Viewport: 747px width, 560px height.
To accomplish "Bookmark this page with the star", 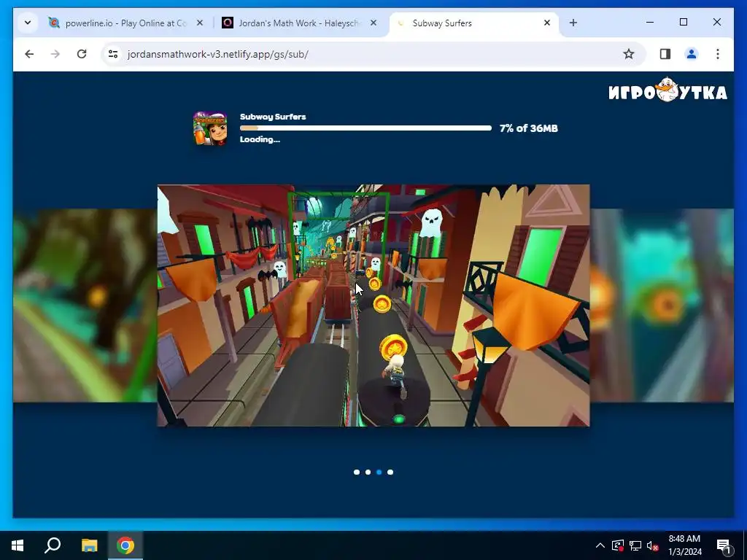I will (629, 54).
